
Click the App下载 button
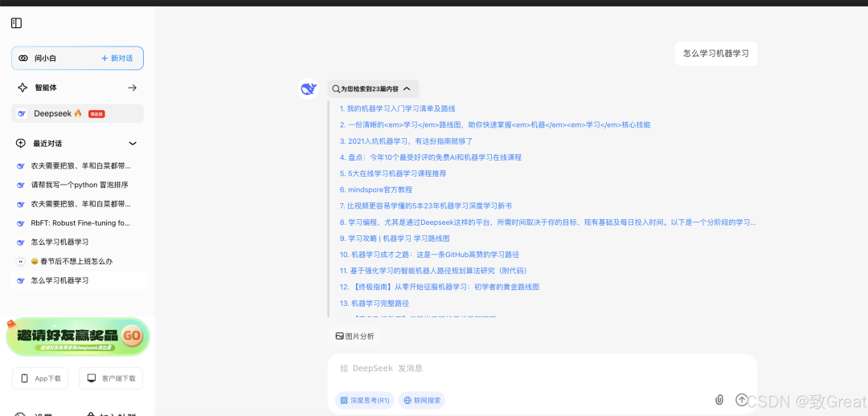[x=40, y=378]
